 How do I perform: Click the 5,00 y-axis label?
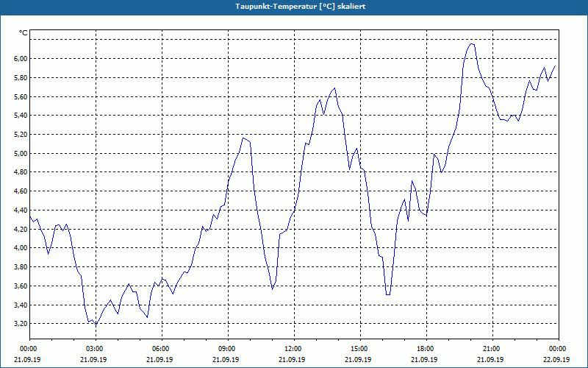pos(21,153)
